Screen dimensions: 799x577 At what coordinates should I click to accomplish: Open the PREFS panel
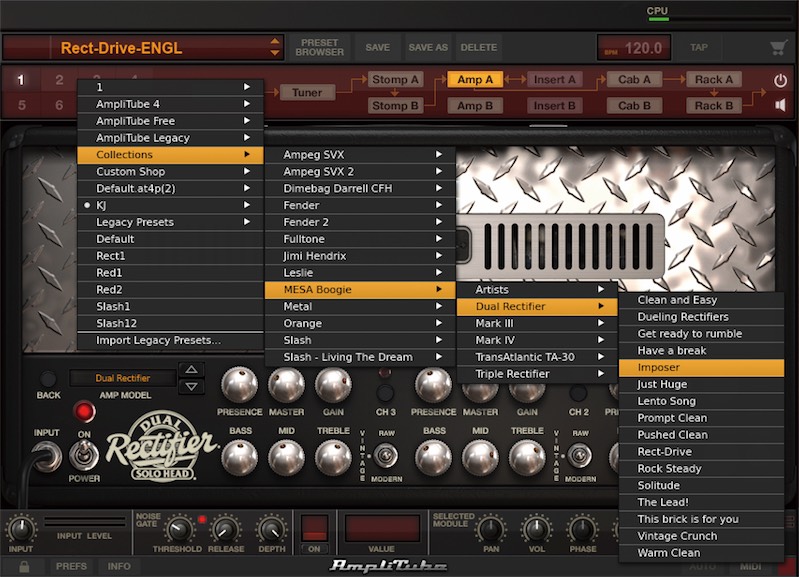[x=71, y=566]
